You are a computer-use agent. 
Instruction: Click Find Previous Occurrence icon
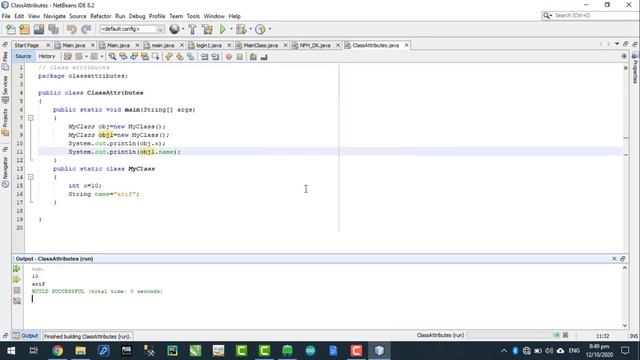[123, 57]
